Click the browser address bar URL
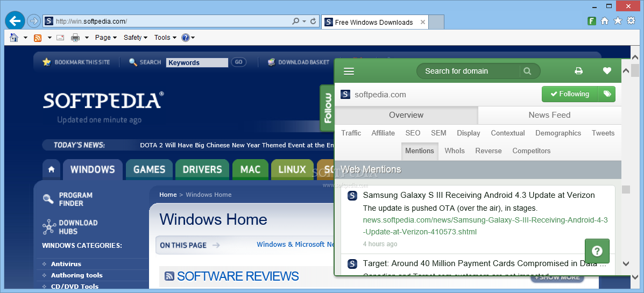644x293 pixels. [x=91, y=22]
